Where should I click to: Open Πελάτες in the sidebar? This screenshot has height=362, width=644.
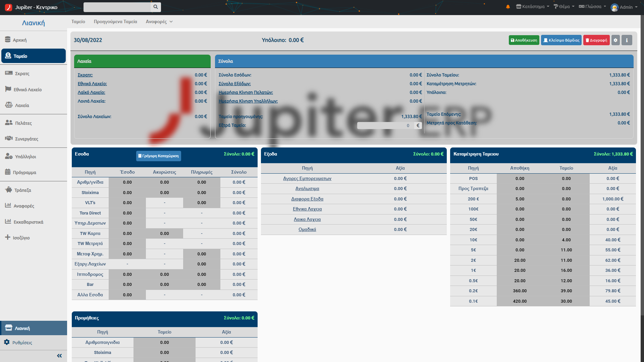(34, 123)
